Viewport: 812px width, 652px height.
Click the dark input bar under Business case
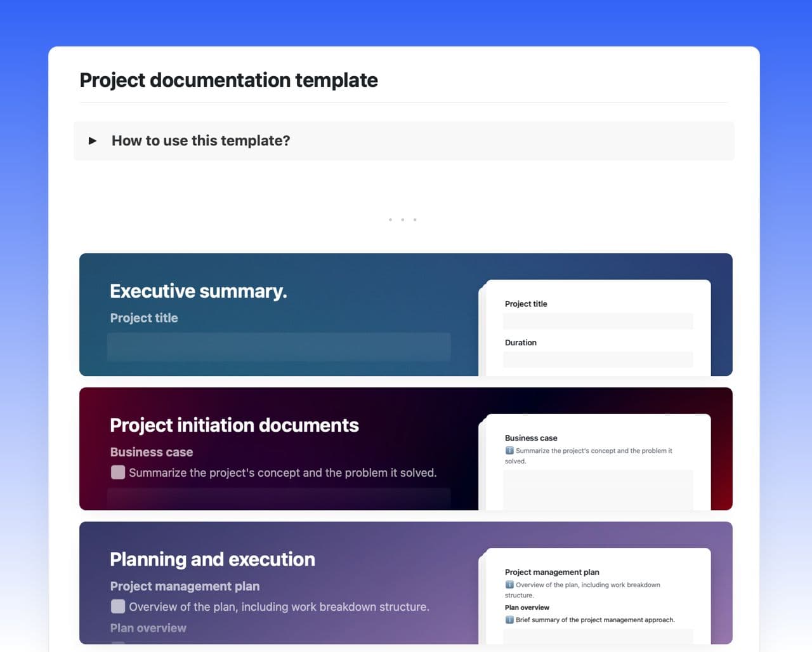point(278,498)
